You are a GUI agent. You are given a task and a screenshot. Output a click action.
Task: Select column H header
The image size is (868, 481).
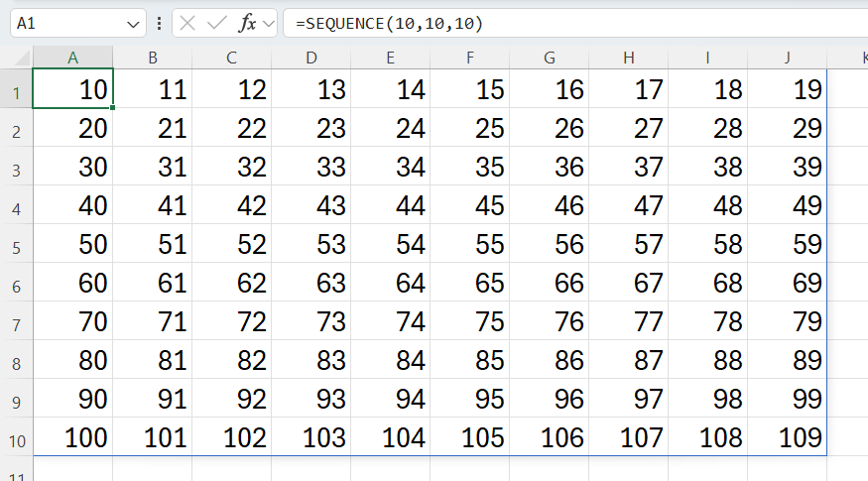[629, 58]
